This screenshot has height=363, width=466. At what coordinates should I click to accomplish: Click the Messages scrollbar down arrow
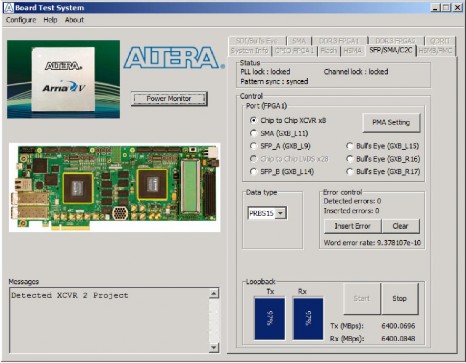pyautogui.click(x=214, y=348)
